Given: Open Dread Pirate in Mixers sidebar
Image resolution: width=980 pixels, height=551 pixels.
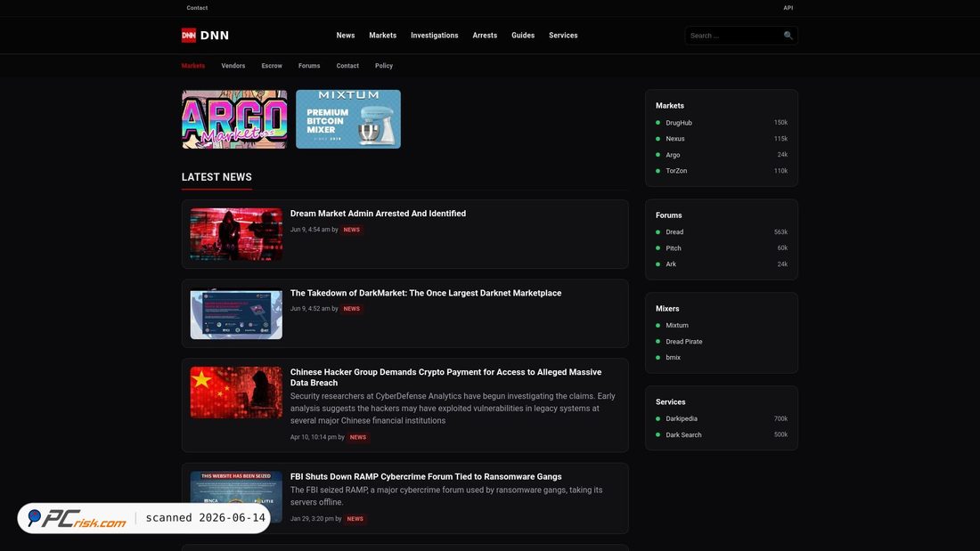Looking at the screenshot, I should pyautogui.click(x=683, y=342).
